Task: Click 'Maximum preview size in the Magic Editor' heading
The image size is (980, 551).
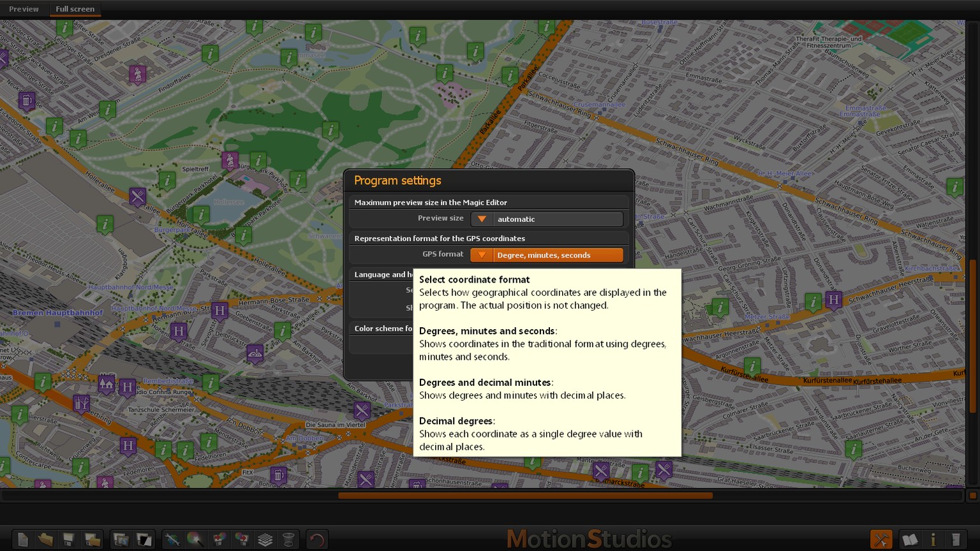Action: coord(431,203)
